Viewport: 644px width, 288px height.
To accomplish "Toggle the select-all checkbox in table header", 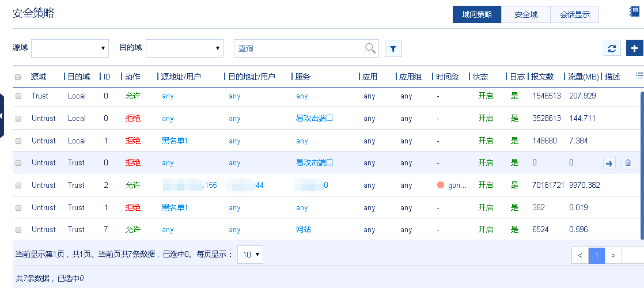I will click(18, 77).
